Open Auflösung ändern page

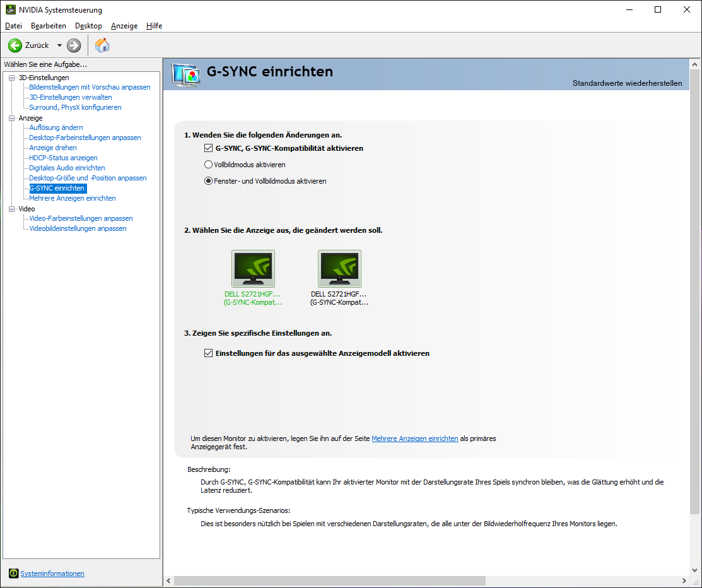(56, 127)
